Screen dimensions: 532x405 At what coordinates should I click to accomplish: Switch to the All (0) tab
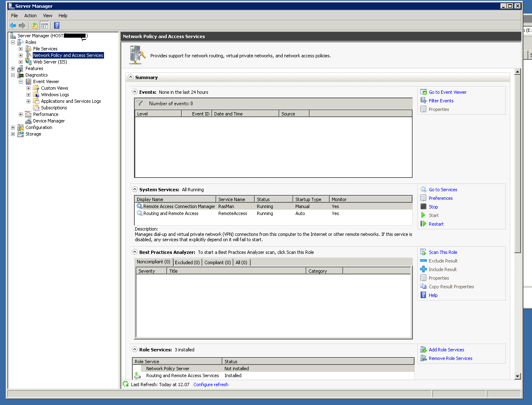(x=241, y=262)
